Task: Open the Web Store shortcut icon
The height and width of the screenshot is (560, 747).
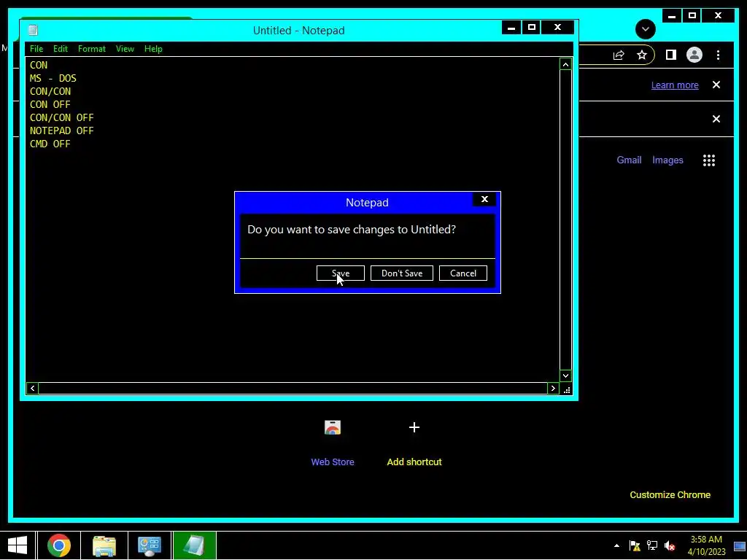Action: click(333, 427)
